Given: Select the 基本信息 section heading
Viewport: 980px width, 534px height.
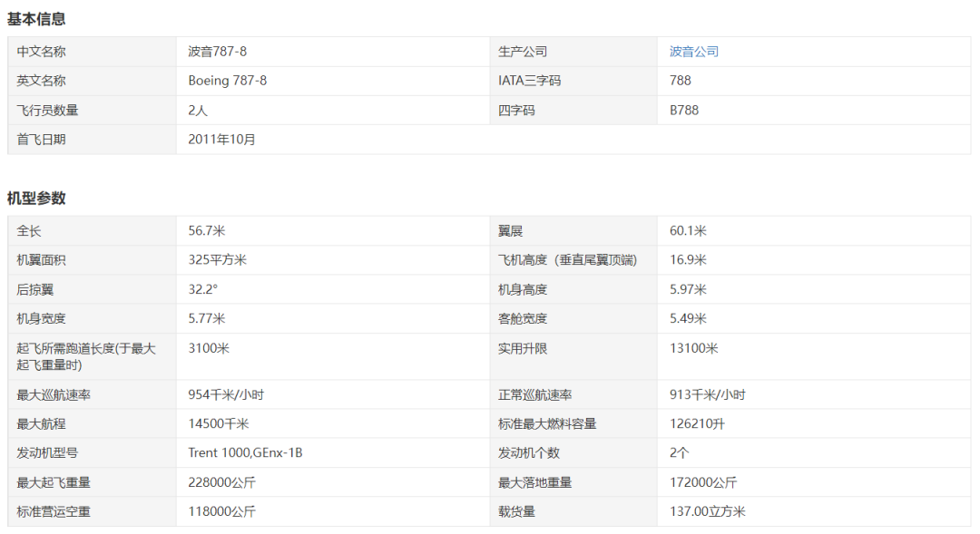Looking at the screenshot, I should [x=36, y=19].
